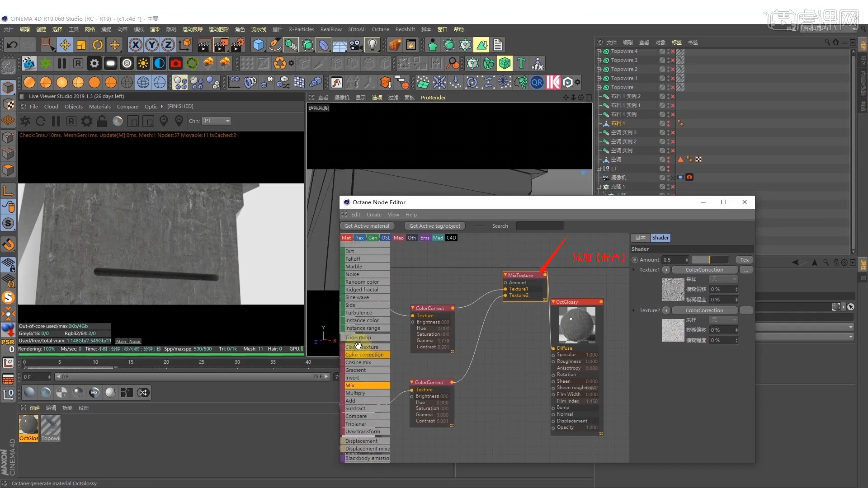This screenshot has height=488, width=868.
Task: Open the X-Particles menu
Action: [302, 29]
